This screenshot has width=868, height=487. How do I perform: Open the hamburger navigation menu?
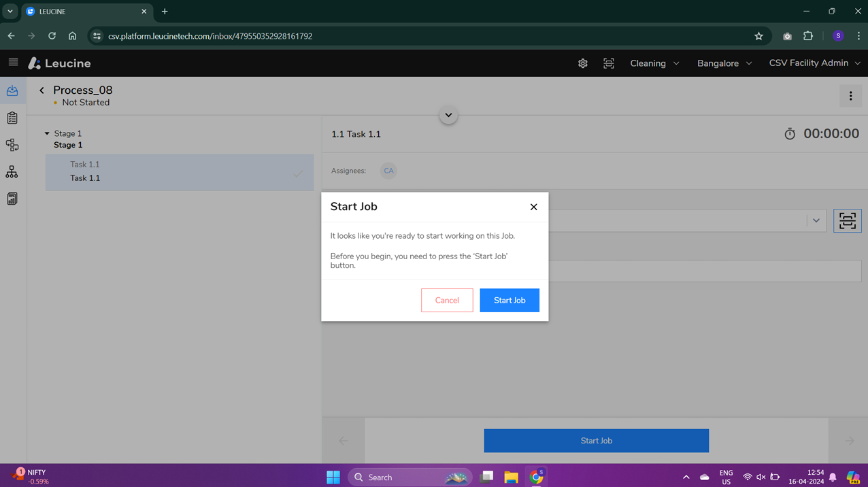point(13,63)
